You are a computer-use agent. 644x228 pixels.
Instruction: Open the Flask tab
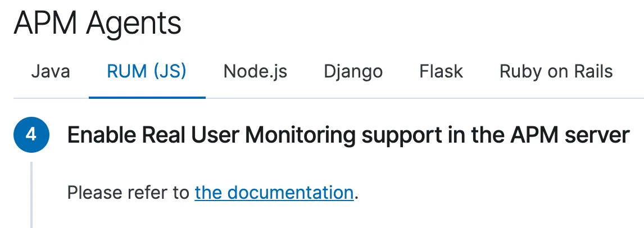pyautogui.click(x=441, y=72)
